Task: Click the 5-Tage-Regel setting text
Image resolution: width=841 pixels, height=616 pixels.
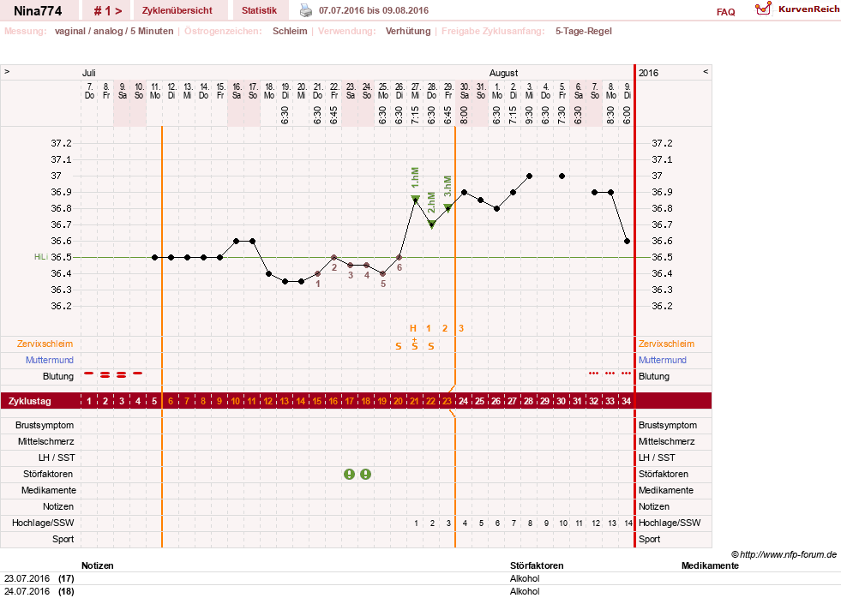Action: [x=584, y=31]
